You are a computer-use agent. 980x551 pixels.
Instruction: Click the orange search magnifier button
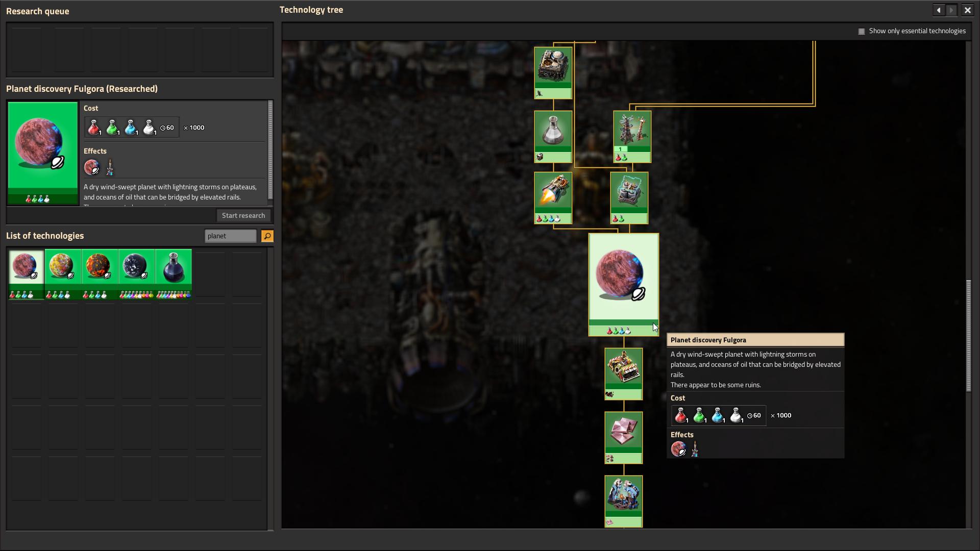[267, 236]
